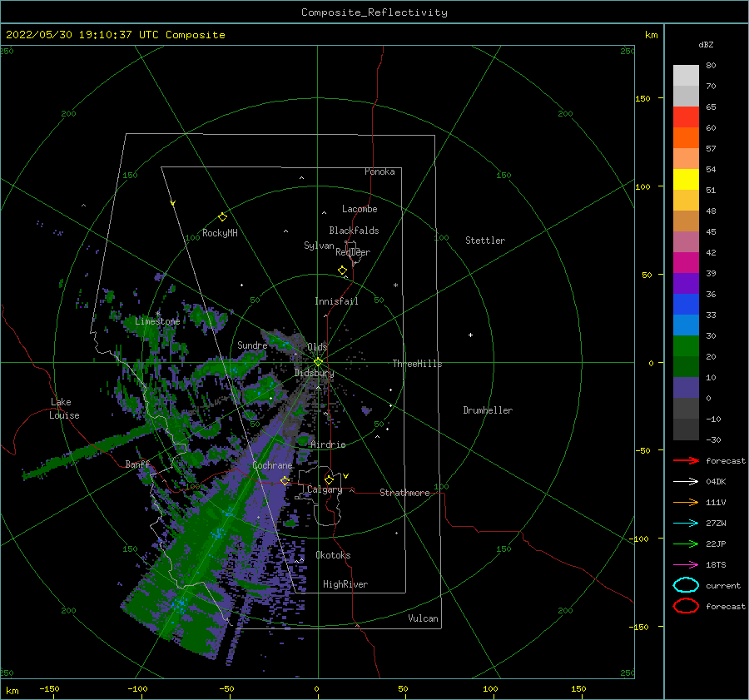
Task: Click the Didsbury city label
Action: [x=314, y=373]
